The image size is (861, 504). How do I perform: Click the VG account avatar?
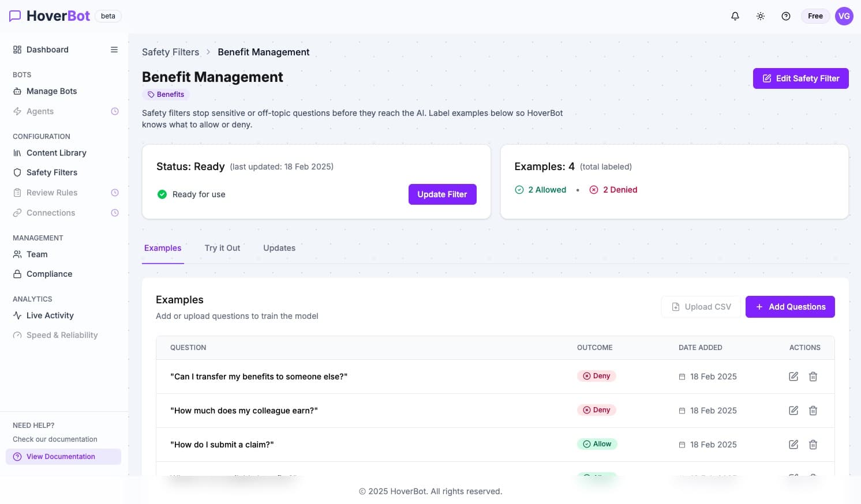(x=844, y=16)
